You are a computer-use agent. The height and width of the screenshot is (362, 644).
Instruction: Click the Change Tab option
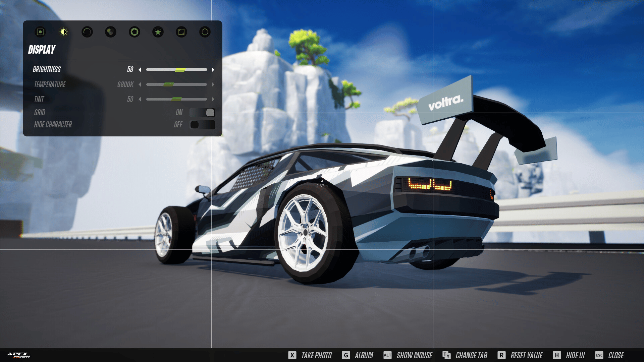[465, 355]
